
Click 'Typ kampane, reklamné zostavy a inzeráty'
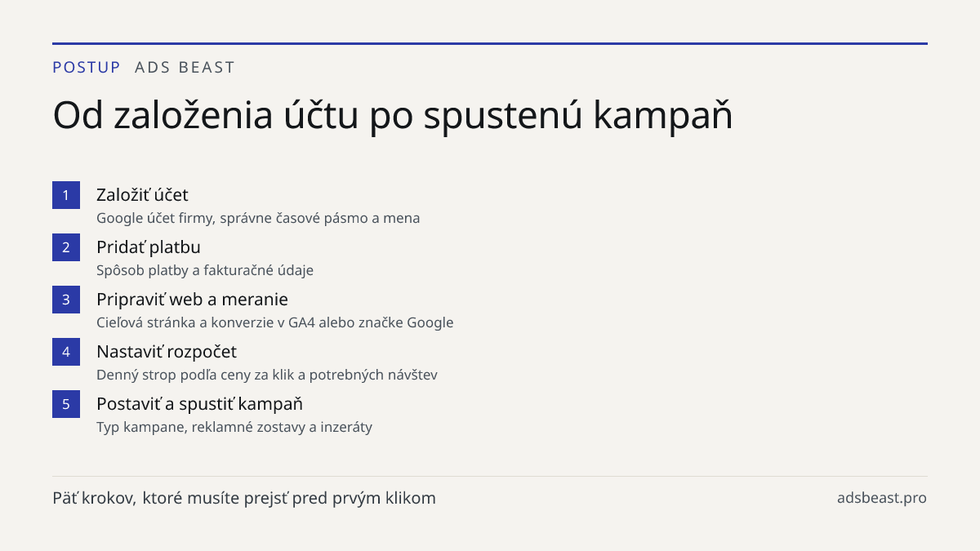point(234,427)
